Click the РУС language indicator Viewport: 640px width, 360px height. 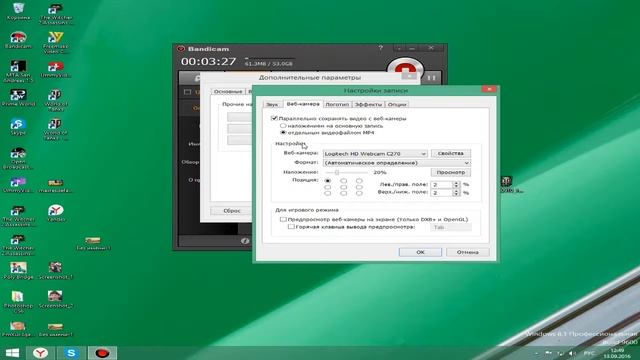[x=589, y=353]
